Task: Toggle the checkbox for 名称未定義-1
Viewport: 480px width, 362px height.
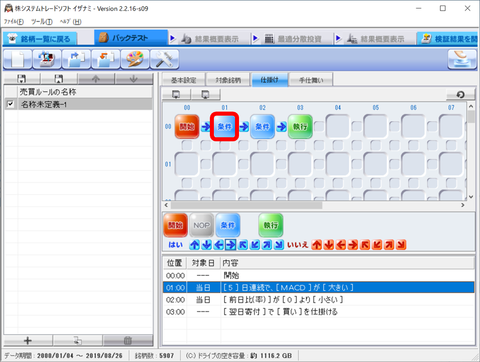Action: (10, 104)
